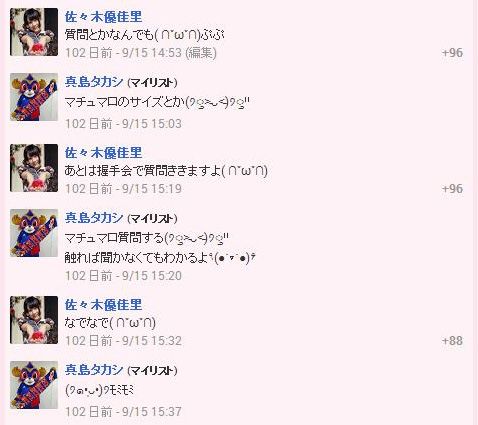Click +96 count on 15:19 comment
Screen dimensions: 478x425
452,189
